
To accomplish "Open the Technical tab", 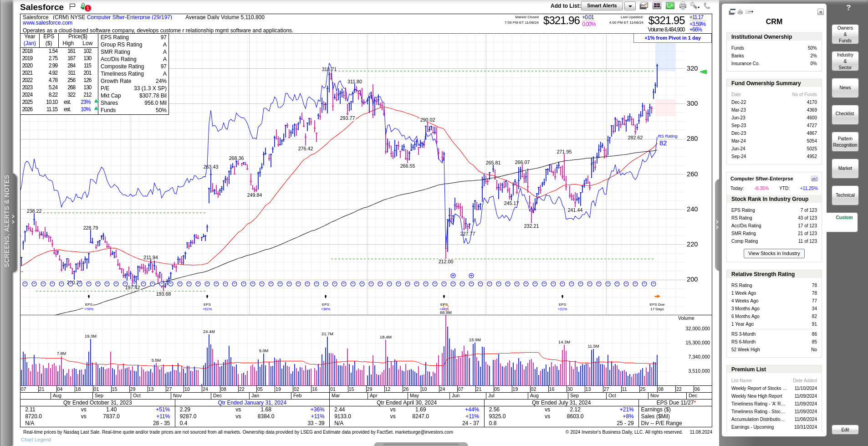I will [x=845, y=195].
